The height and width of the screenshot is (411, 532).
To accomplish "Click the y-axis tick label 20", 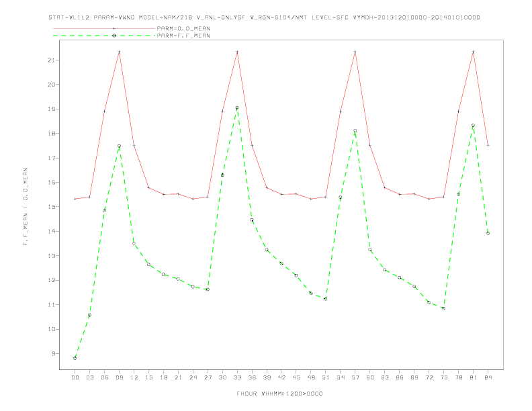I will coord(51,85).
